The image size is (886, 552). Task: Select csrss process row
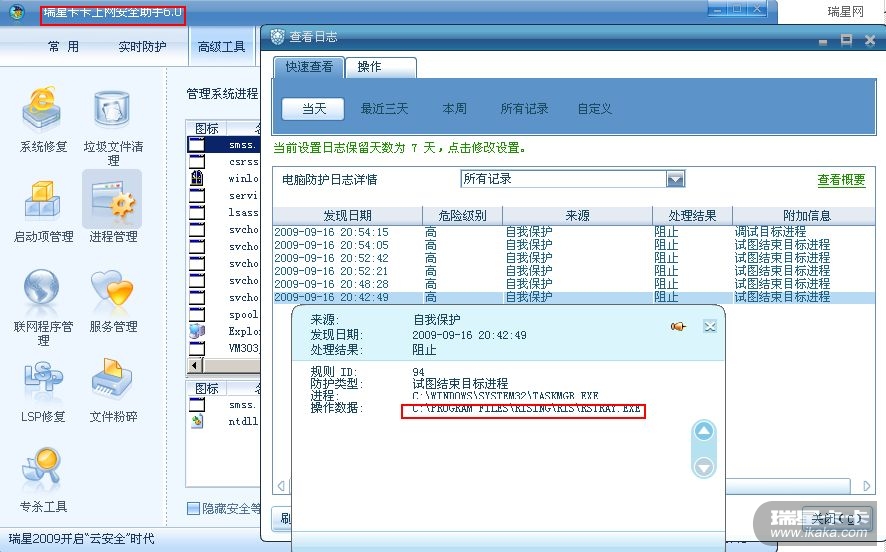pyautogui.click(x=224, y=162)
